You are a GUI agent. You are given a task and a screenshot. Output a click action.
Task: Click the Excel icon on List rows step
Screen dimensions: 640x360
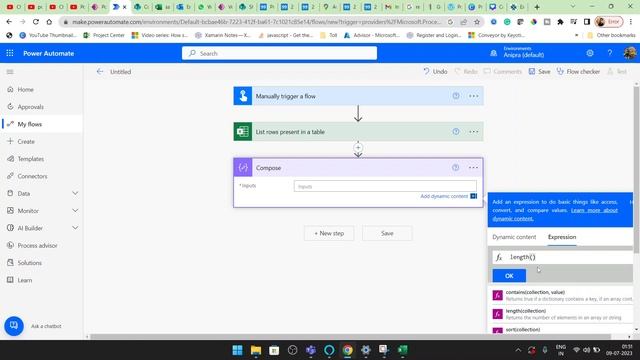pyautogui.click(x=243, y=132)
